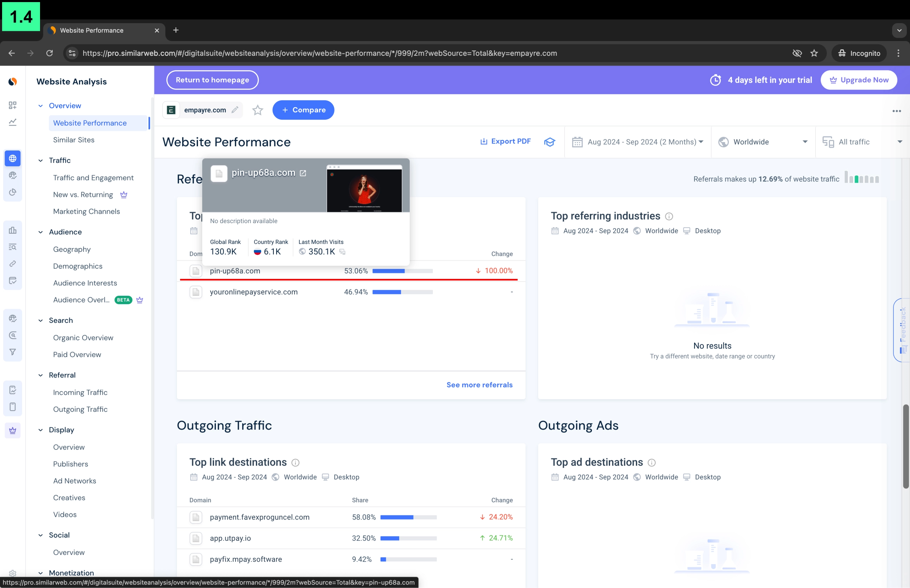
Task: Open the three-dots more options menu
Action: point(896,111)
